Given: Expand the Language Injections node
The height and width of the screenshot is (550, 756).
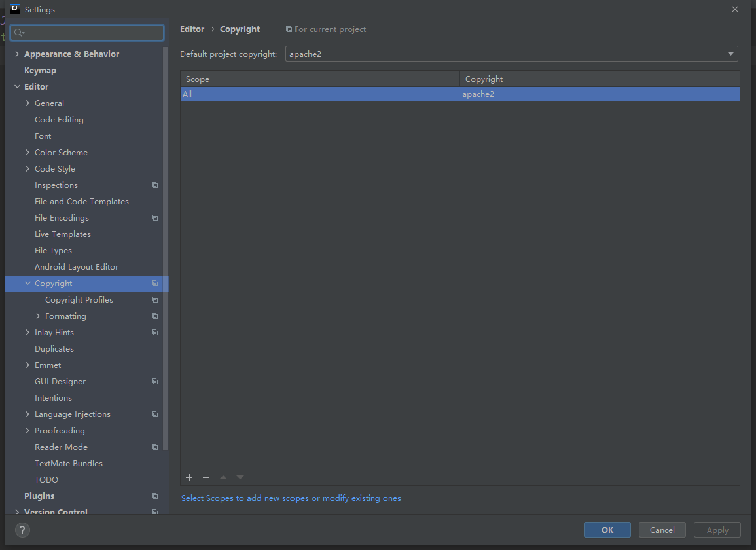Looking at the screenshot, I should (x=27, y=414).
